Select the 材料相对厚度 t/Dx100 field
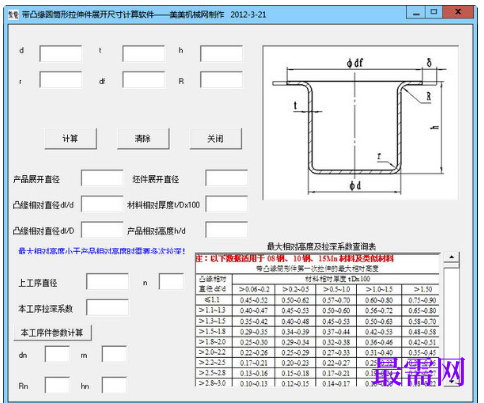484x403 pixels. [x=227, y=204]
